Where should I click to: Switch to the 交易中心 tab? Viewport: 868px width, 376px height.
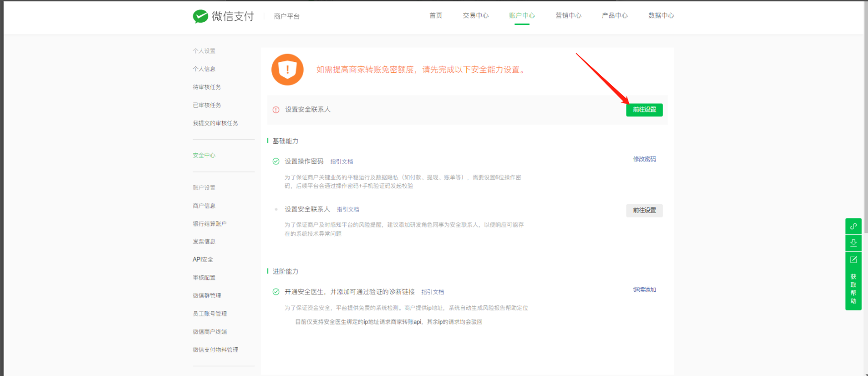[475, 16]
